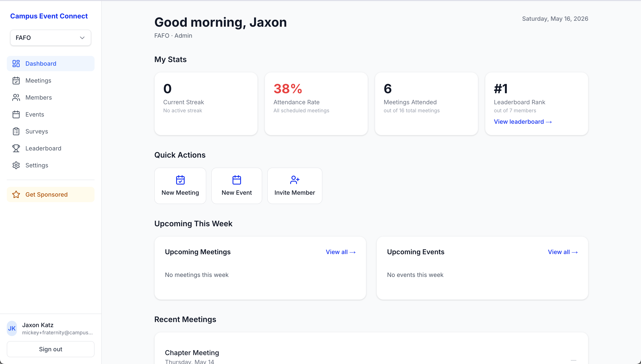Open the Chapter Meeting recent entry
This screenshot has width=641, height=364.
(x=371, y=356)
